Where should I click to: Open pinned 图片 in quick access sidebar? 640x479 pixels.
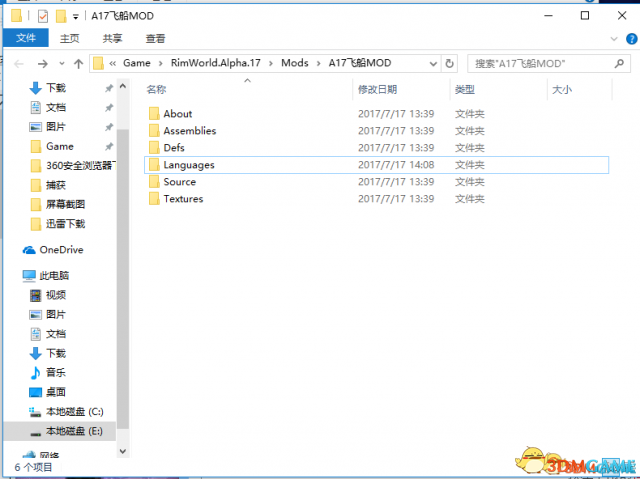pyautogui.click(x=56, y=126)
